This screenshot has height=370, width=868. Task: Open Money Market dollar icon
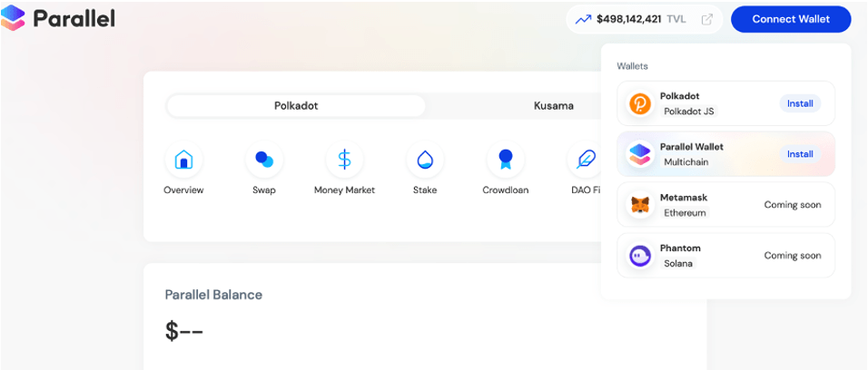[344, 161]
